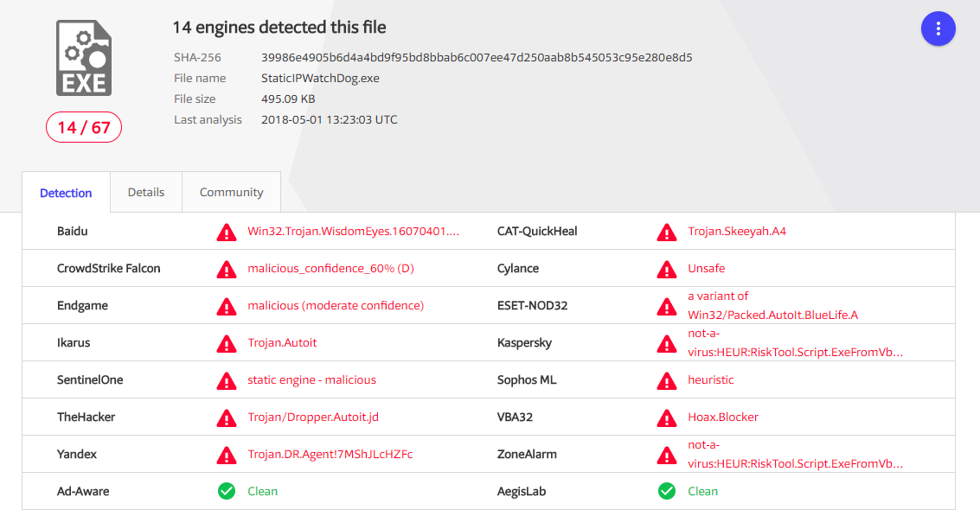Image resolution: width=980 pixels, height=510 pixels.
Task: Click the result 'malicious (moderate confidence)'
Action: click(x=336, y=305)
